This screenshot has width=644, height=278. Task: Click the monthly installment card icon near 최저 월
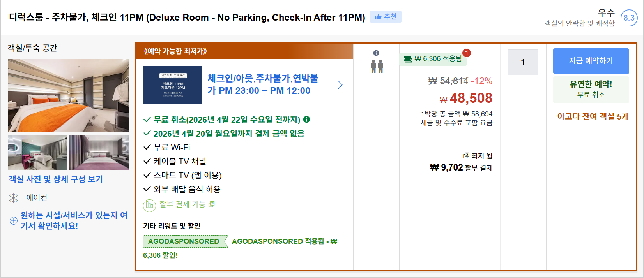466,155
